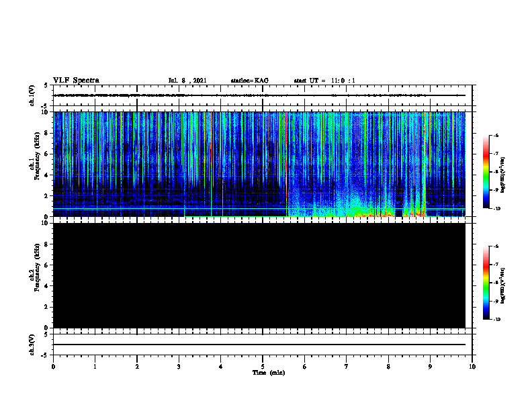Click the 2 kHz tick label on ch.2 frequency axis

click(x=46, y=307)
